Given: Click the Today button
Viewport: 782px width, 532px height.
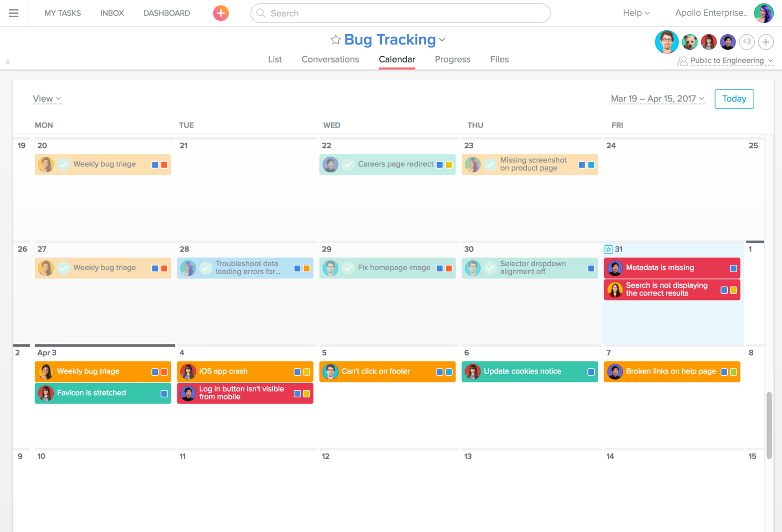Looking at the screenshot, I should click(x=734, y=99).
